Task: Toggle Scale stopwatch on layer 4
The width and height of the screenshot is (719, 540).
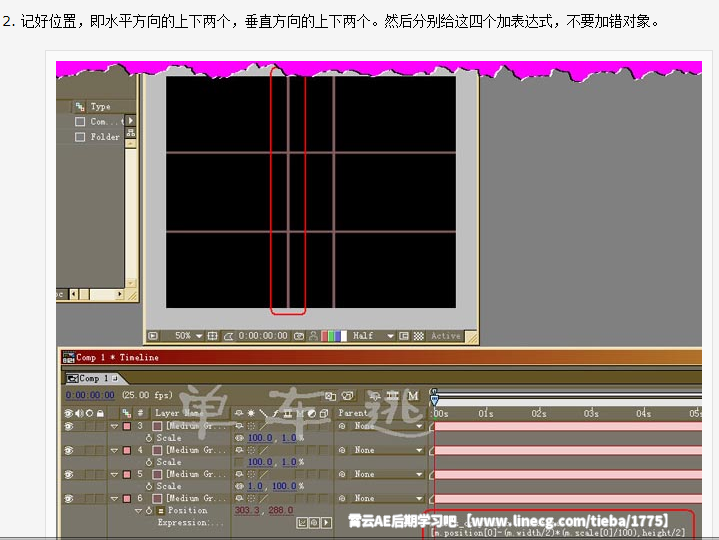Action: (149, 462)
